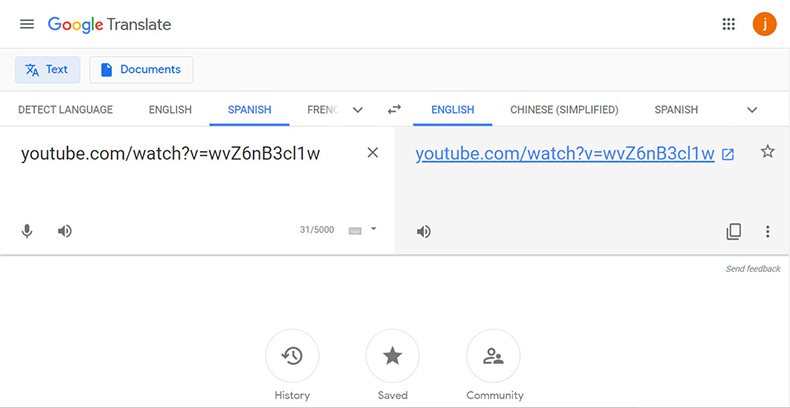Viewport: 790px width, 408px height.
Task: Copy the translation to clipboard
Action: 734,231
